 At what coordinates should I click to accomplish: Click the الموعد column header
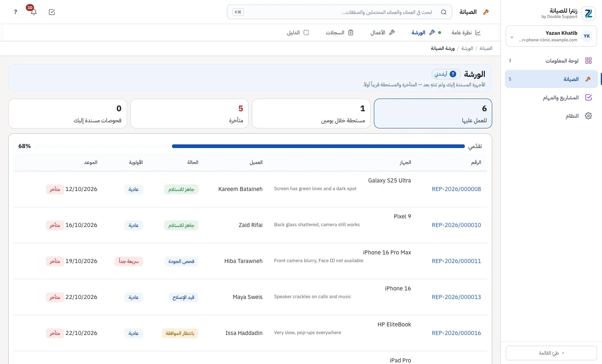coord(91,162)
